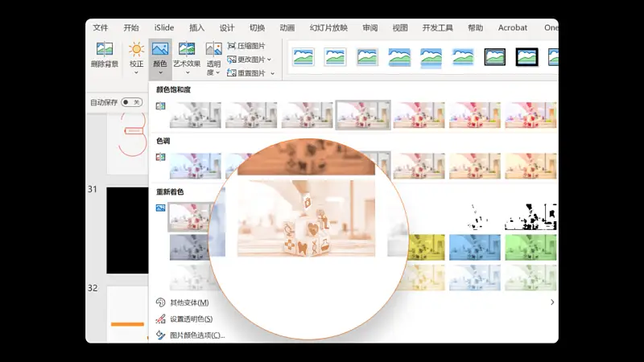Select slide 32 thumbnail with orange bar
The width and height of the screenshot is (644, 362).
127,314
